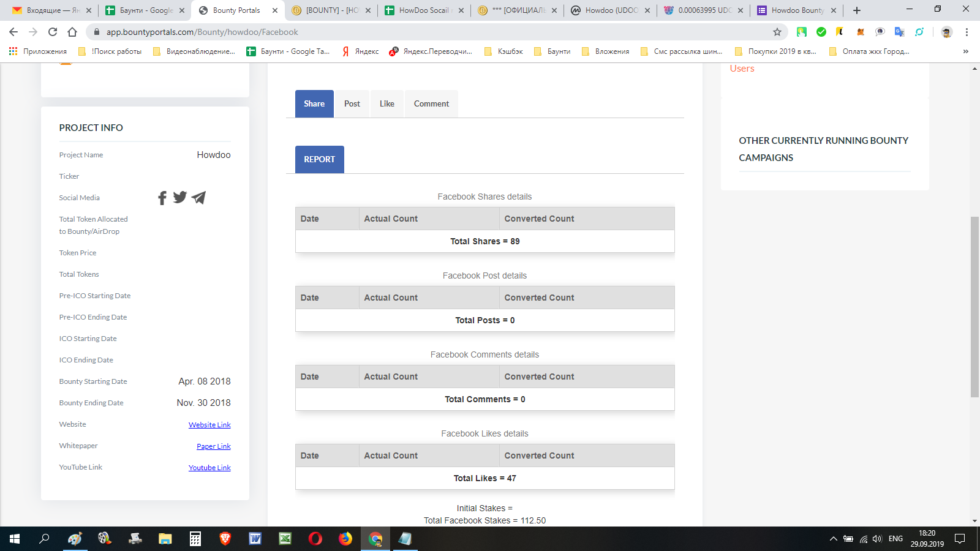Open the speech bubble globe extension
980x551 pixels.
[x=880, y=32]
